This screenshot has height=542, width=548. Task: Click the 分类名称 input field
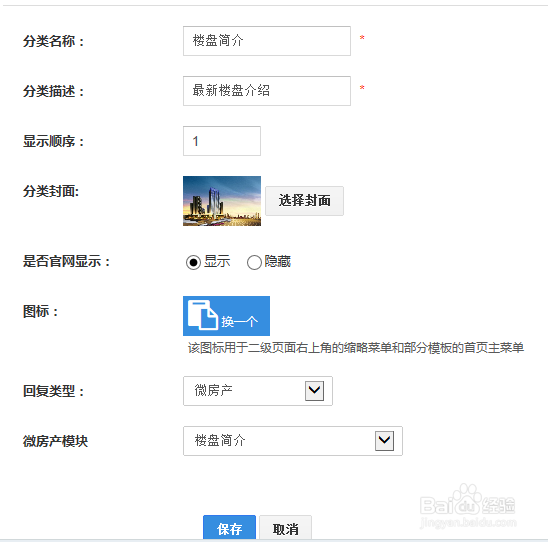coord(267,41)
